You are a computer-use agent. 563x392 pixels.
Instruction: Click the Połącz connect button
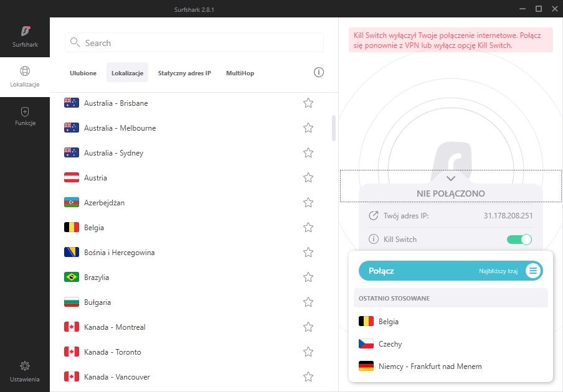[451, 271]
